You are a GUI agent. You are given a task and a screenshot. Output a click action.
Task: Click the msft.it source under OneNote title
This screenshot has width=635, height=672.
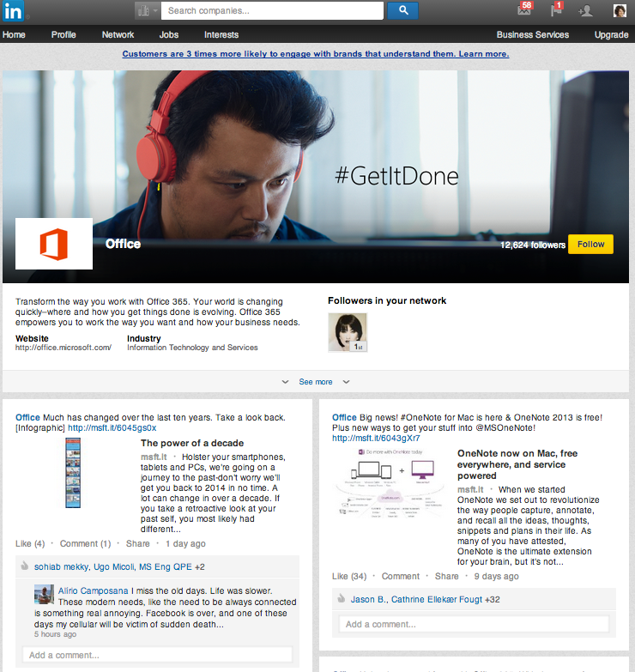coord(470,490)
